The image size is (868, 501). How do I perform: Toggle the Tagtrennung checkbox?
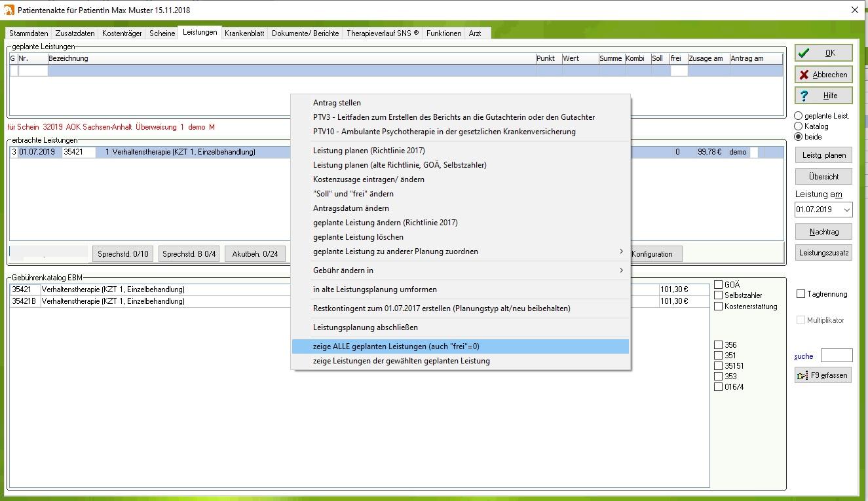tap(801, 294)
